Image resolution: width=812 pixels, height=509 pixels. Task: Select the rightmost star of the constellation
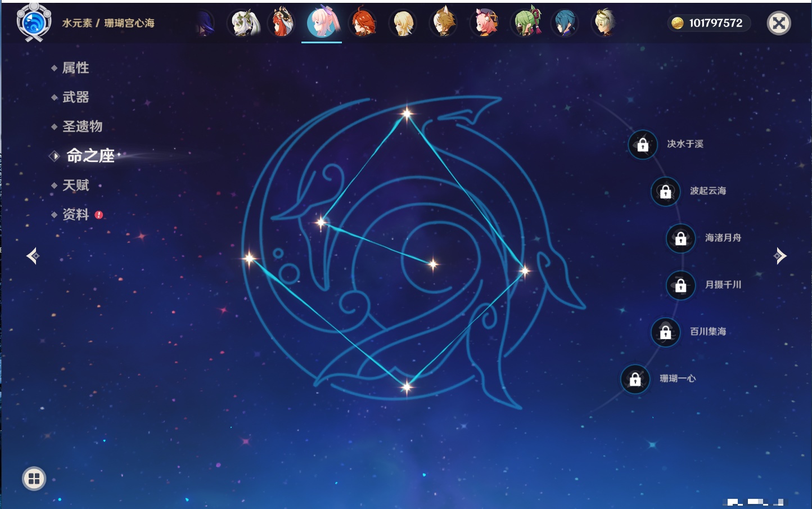pyautogui.click(x=525, y=271)
